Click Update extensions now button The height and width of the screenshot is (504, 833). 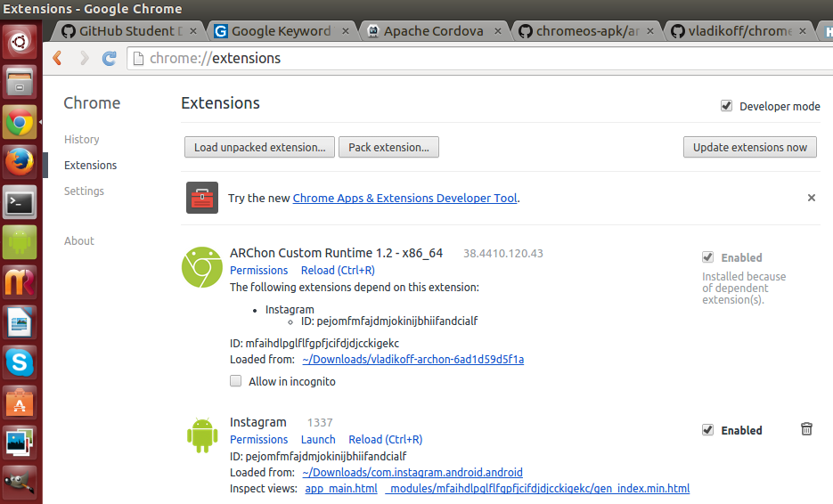pyautogui.click(x=750, y=147)
